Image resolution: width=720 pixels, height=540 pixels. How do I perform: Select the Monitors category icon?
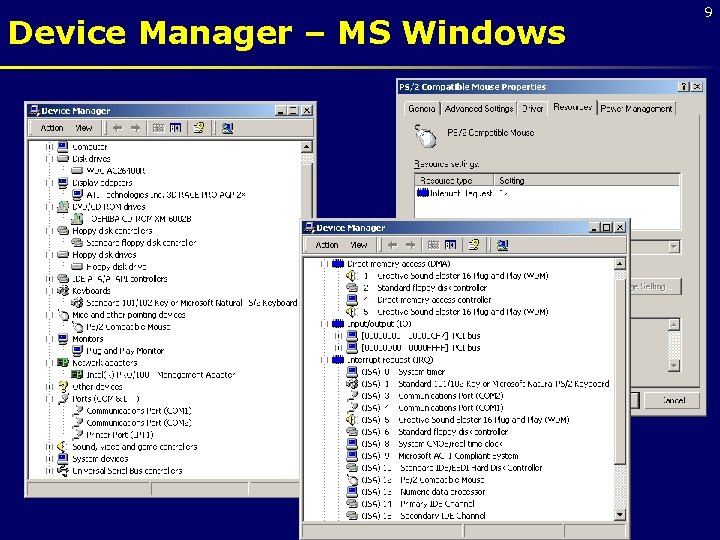pos(63,339)
